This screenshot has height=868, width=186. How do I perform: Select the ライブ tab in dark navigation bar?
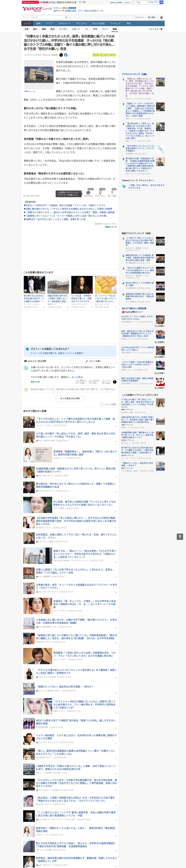coord(49,24)
